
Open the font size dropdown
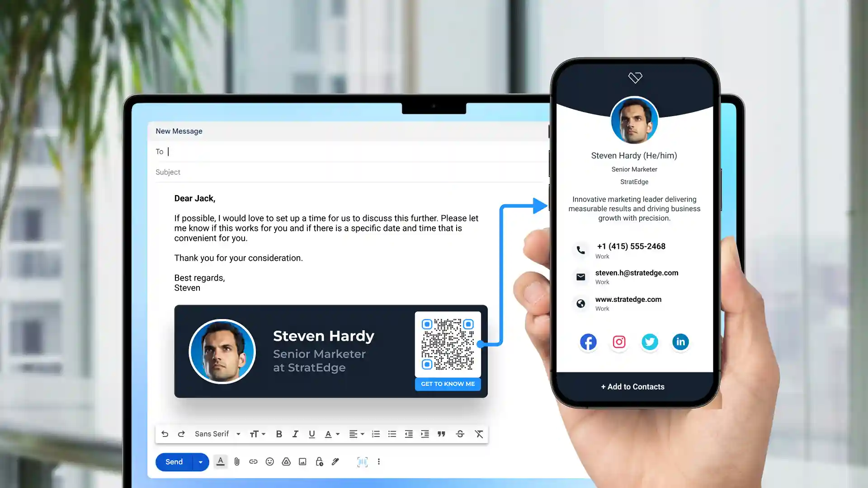pos(258,434)
